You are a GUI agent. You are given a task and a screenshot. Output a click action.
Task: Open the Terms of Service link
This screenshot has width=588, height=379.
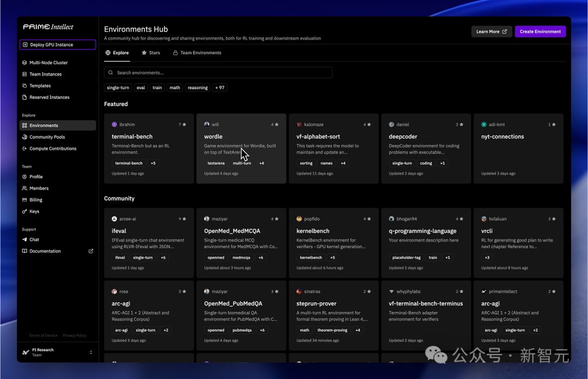pyautogui.click(x=44, y=335)
